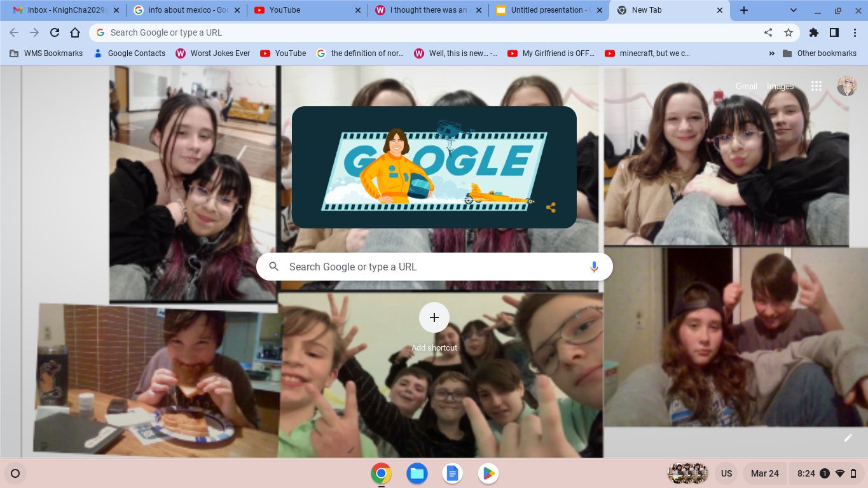This screenshot has width=868, height=488.
Task: Open the Extensions puzzle icon
Action: (x=814, y=32)
